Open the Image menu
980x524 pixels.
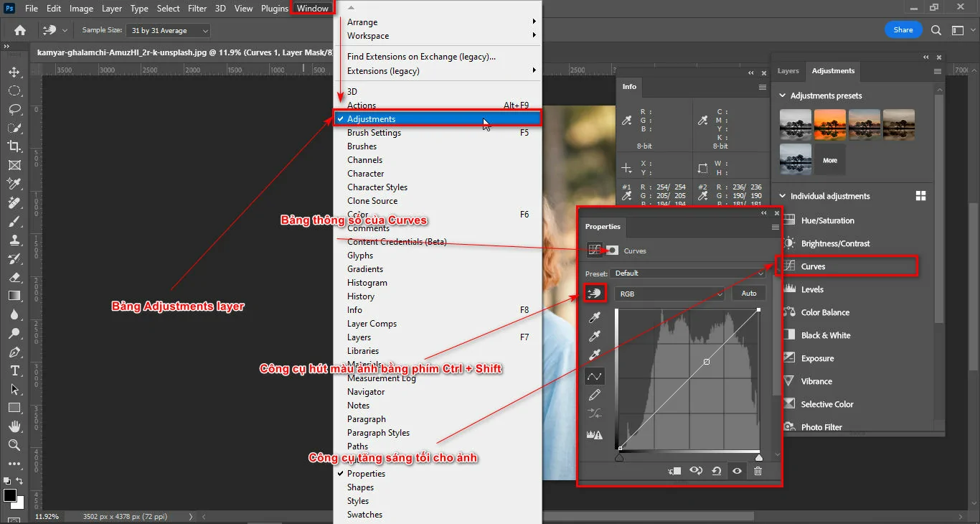(81, 8)
